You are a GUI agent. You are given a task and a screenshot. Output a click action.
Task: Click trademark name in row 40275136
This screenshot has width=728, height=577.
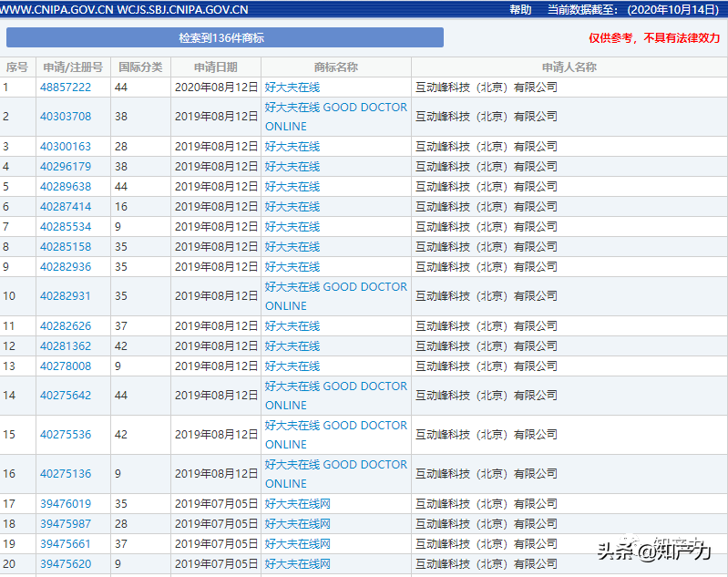tap(335, 474)
